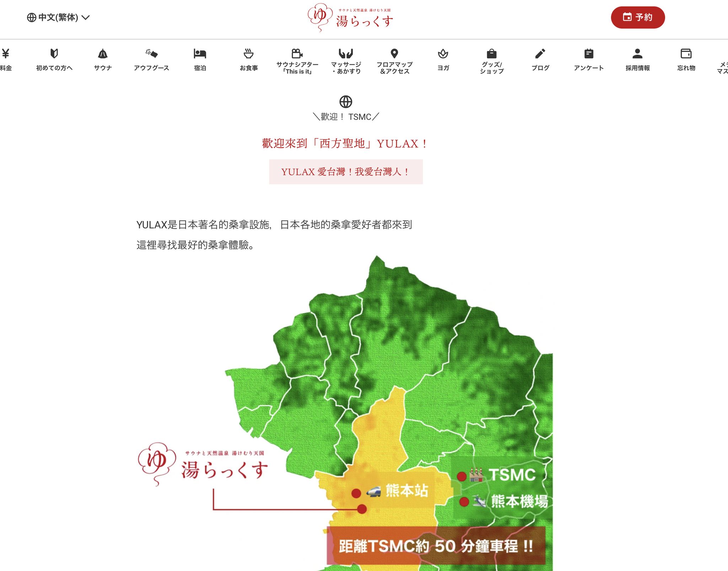Screen dimensions: 728x571
Task: Click the massage hands icon
Action: [346, 53]
